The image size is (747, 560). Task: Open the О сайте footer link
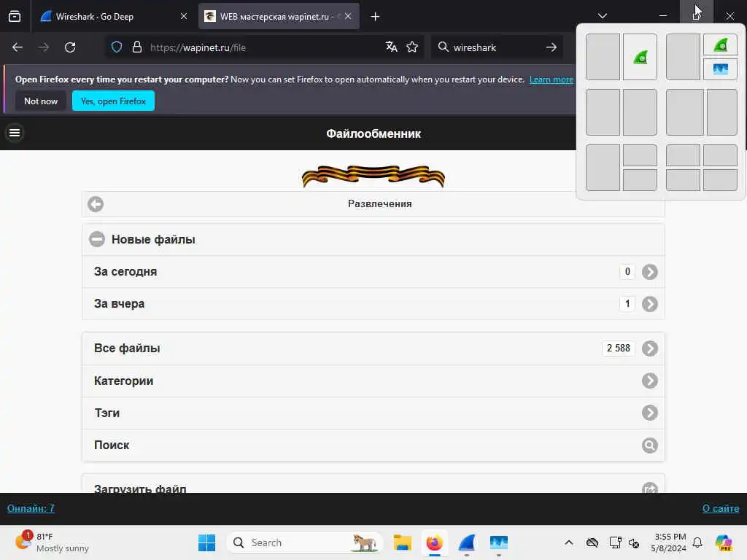tap(721, 508)
